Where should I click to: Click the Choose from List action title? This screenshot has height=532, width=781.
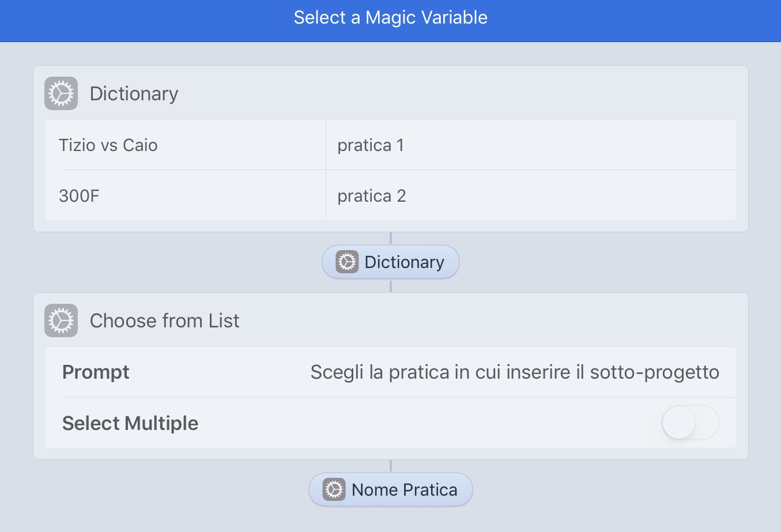pyautogui.click(x=164, y=320)
